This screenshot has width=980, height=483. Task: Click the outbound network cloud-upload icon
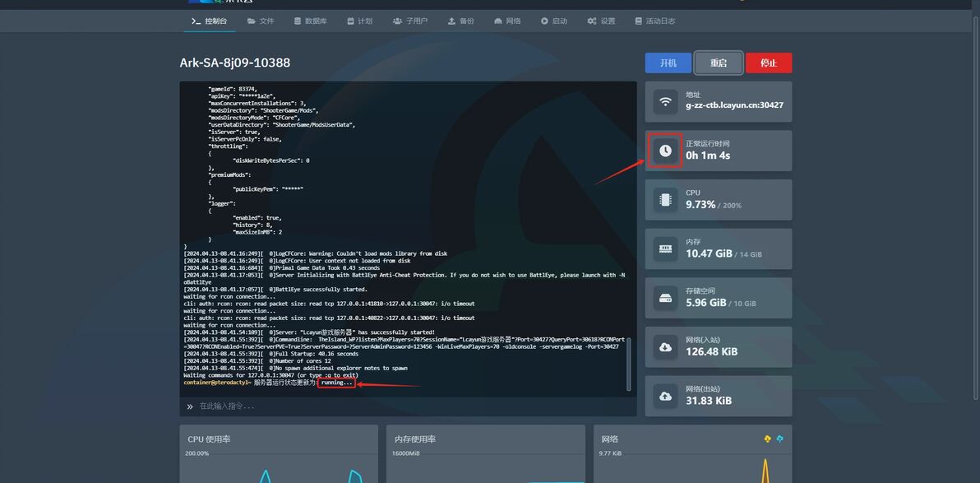coord(665,397)
